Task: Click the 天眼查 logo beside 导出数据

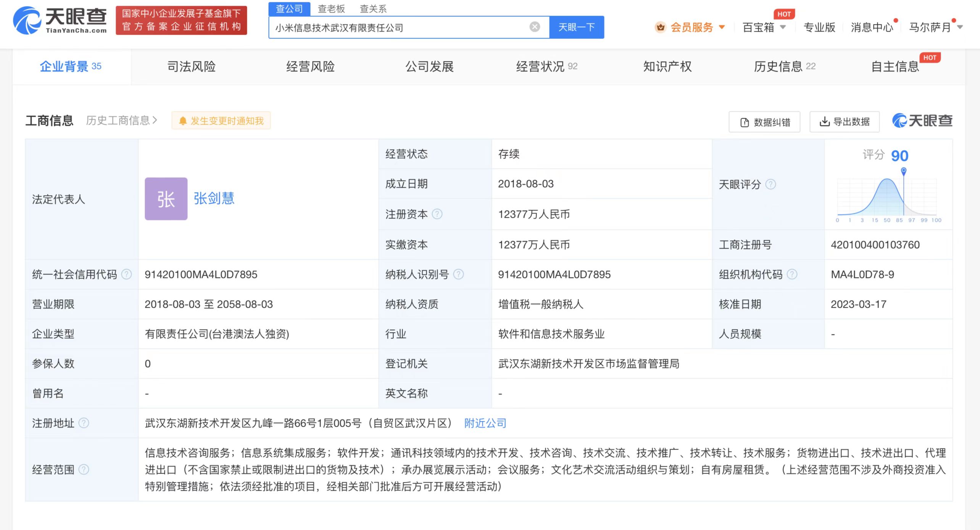Action: [x=922, y=121]
